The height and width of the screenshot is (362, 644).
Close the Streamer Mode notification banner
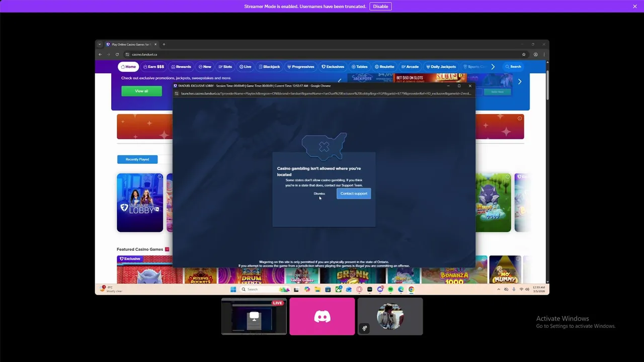tap(635, 6)
